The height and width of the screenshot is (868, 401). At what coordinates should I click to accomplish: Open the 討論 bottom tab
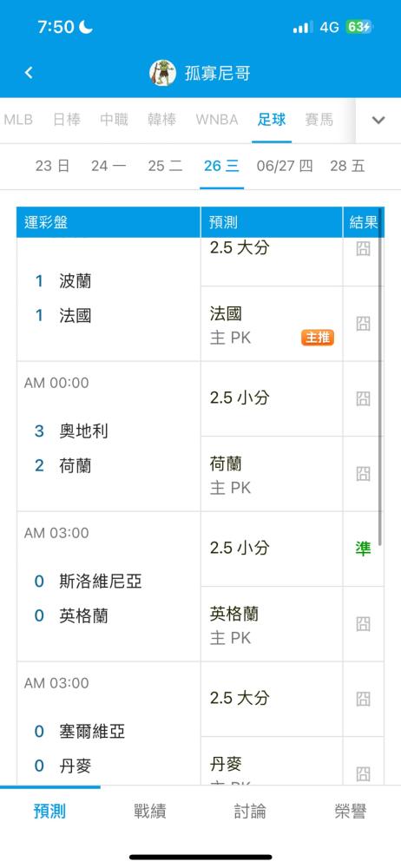pos(250,812)
